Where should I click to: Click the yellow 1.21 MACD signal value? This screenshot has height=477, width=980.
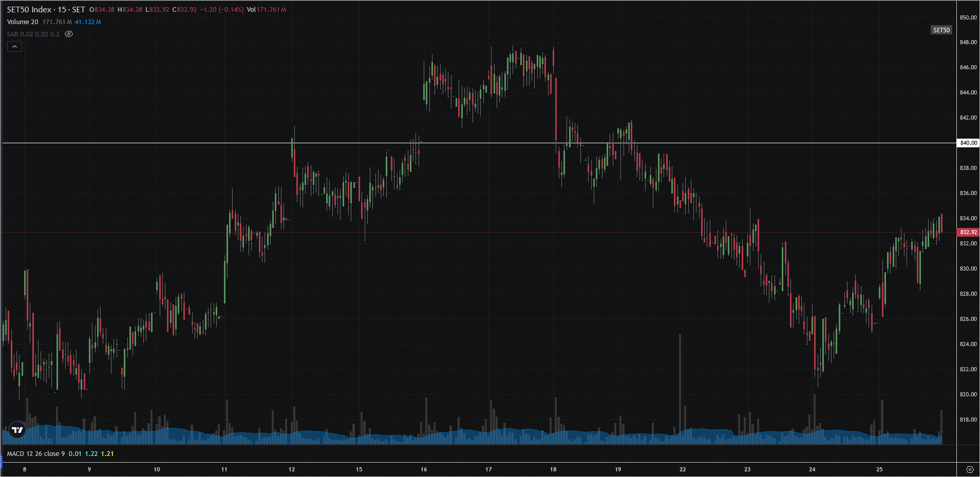pyautogui.click(x=107, y=454)
